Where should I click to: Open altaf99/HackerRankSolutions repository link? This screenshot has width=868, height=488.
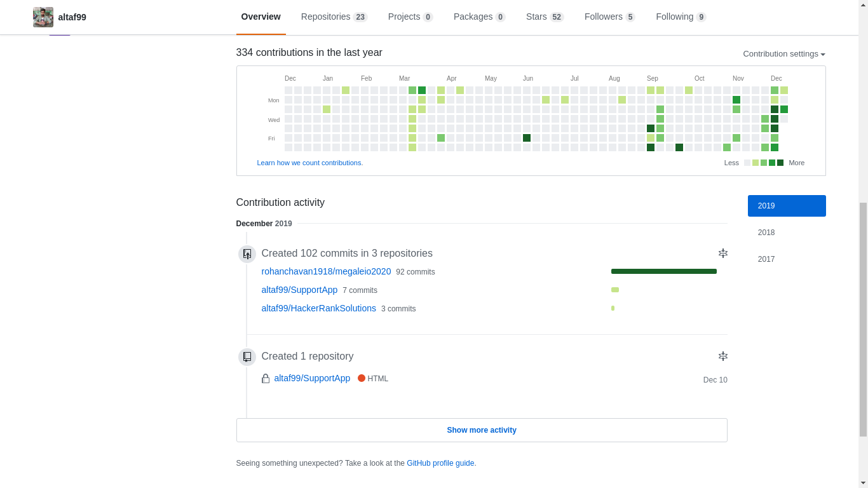coord(318,308)
